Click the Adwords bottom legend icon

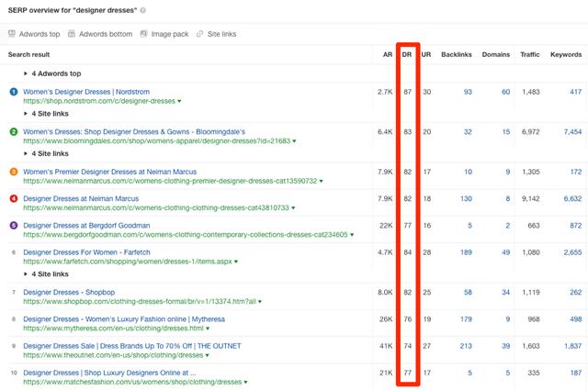coord(72,34)
